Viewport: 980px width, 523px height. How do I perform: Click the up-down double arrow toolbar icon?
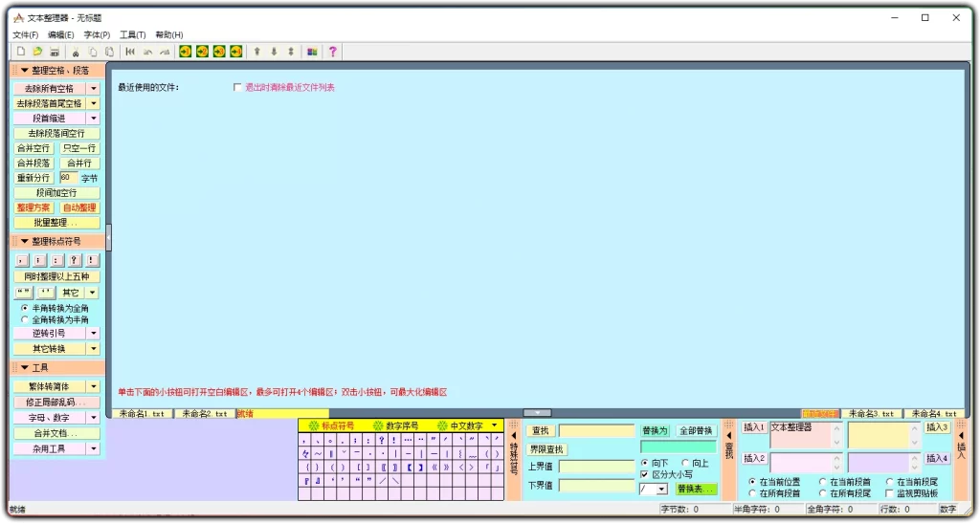click(291, 52)
